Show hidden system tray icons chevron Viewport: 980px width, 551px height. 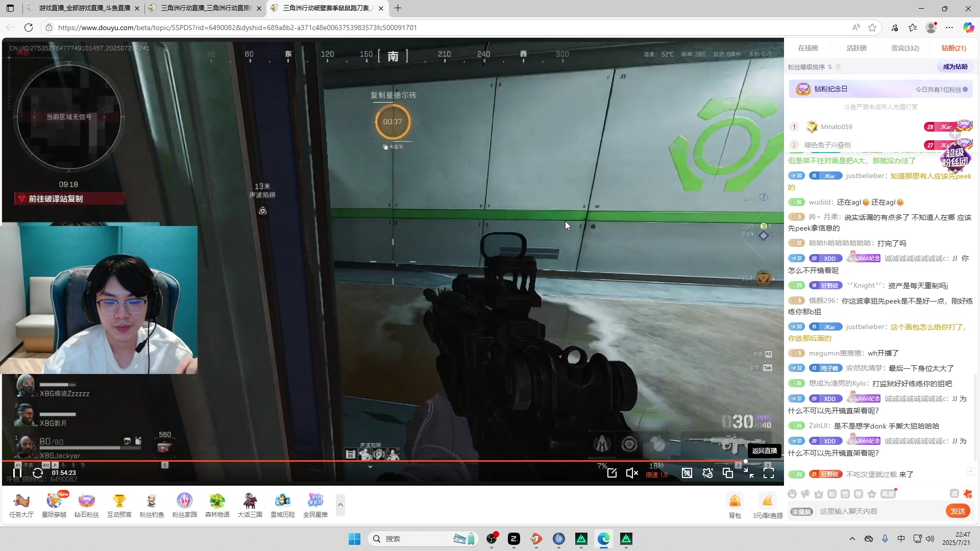tap(852, 539)
